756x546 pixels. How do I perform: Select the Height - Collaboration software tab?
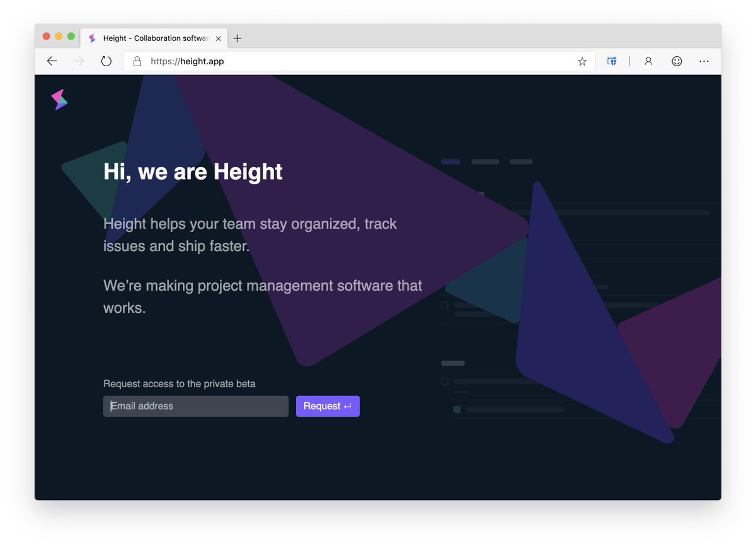pyautogui.click(x=155, y=38)
